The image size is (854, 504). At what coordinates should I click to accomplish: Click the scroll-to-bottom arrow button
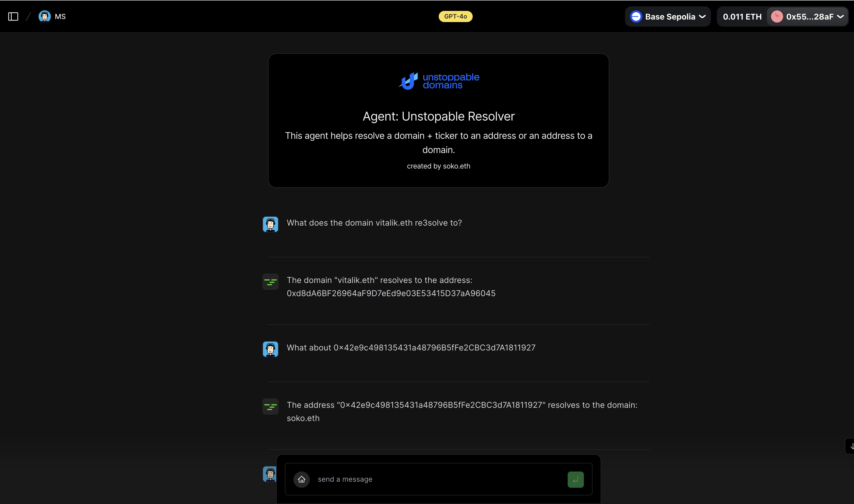tap(850, 446)
